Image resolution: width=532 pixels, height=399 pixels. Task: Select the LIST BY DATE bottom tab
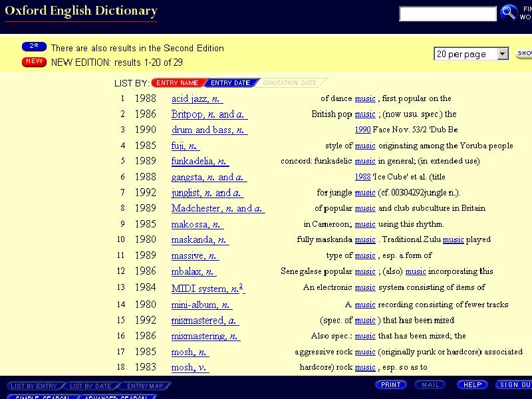pyautogui.click(x=90, y=386)
